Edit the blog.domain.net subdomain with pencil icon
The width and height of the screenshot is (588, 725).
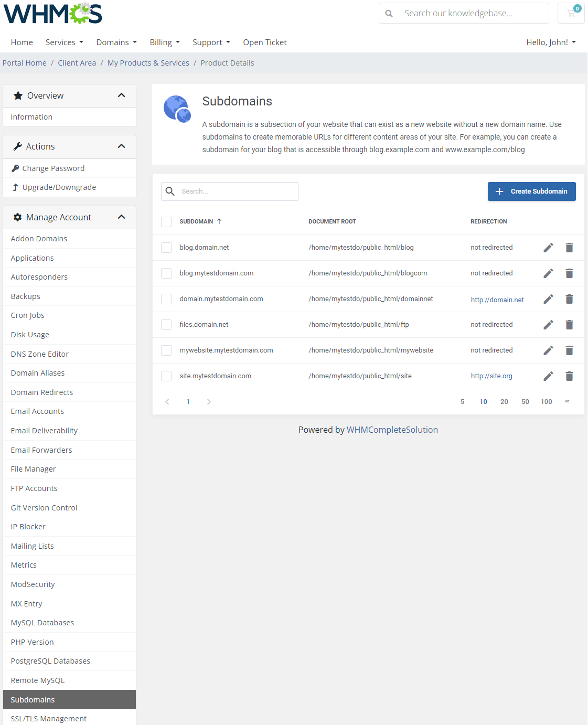[x=548, y=248]
